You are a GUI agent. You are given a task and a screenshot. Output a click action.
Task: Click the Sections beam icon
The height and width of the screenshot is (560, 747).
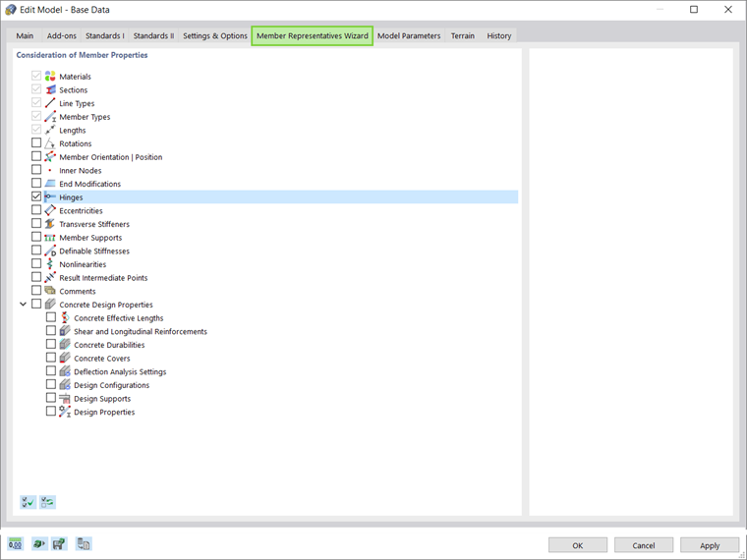coord(50,89)
